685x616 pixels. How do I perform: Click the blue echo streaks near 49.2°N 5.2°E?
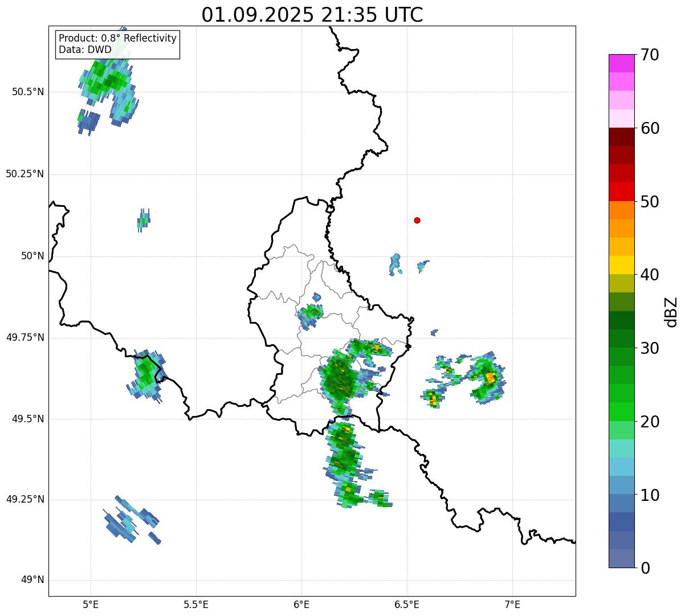132,520
